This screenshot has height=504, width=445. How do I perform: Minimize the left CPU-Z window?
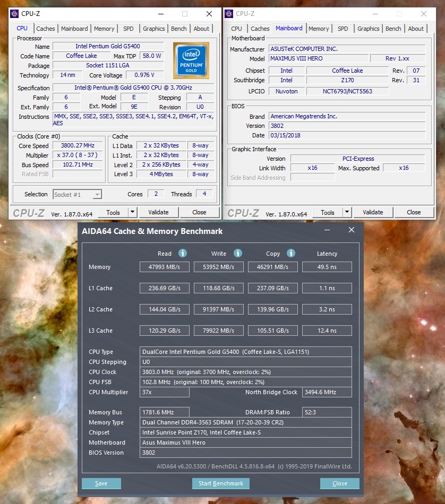click(x=161, y=14)
